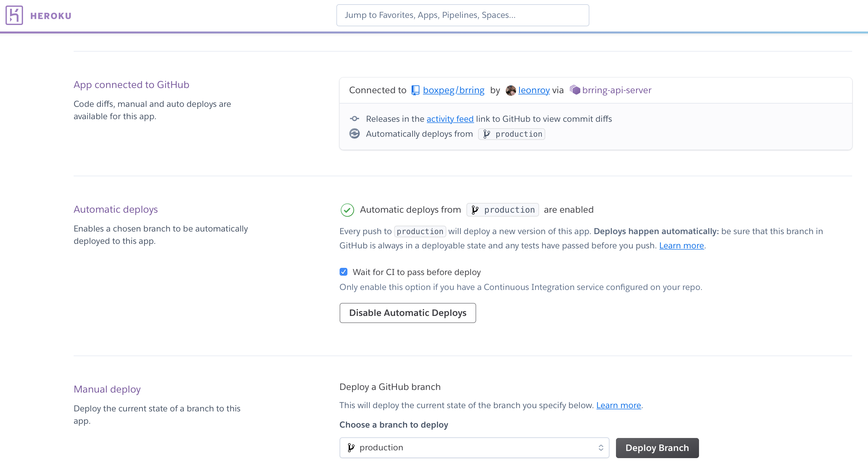Click the automatic deploy sync icon
Viewport: 868px width, 475px height.
coord(354,133)
